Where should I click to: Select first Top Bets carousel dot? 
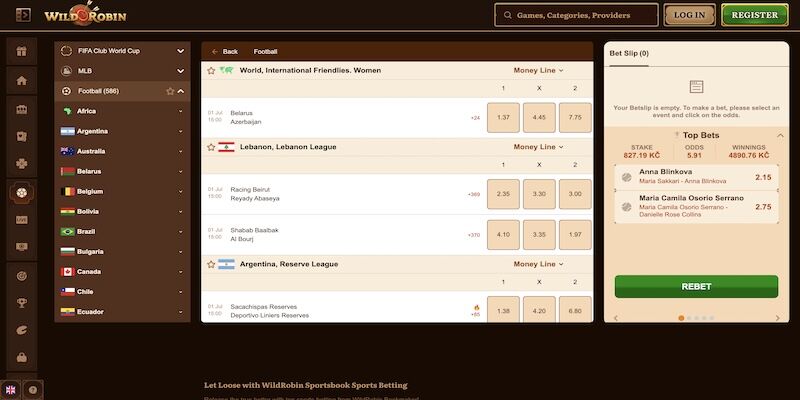coord(681,318)
